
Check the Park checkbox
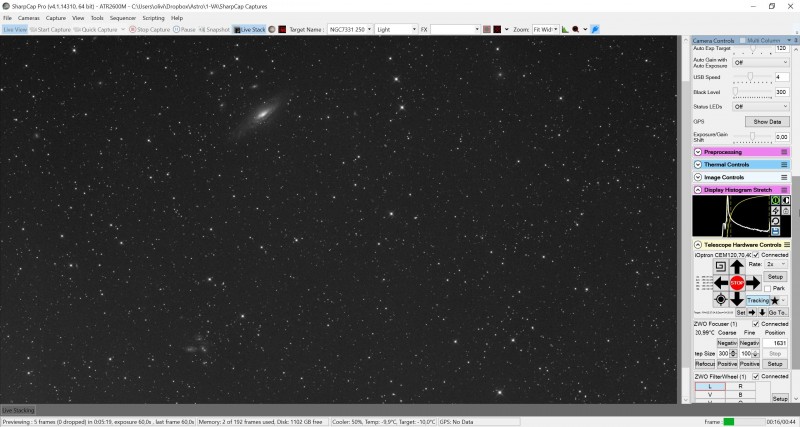pyautogui.click(x=767, y=289)
